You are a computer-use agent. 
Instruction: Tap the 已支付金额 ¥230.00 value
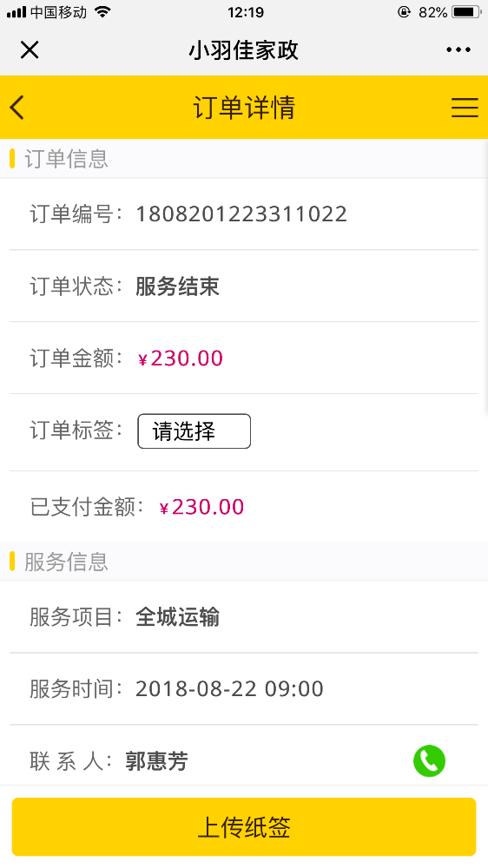pos(201,507)
